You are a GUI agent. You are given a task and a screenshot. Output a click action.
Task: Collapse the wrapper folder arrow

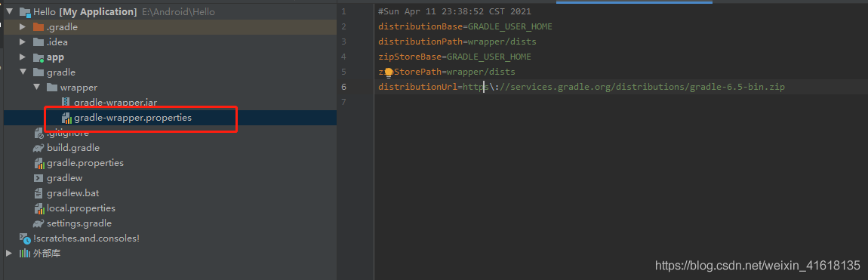[36, 87]
